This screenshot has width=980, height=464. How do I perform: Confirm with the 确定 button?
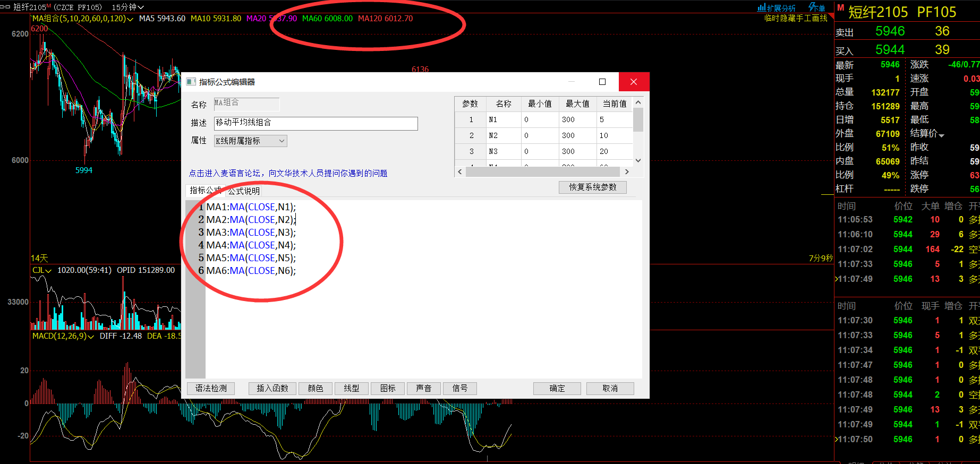tap(557, 388)
